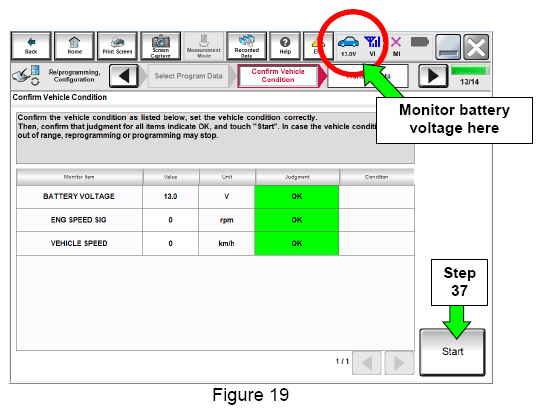Open Screen Capture camera icon
This screenshot has width=542, height=414.
click(x=161, y=46)
